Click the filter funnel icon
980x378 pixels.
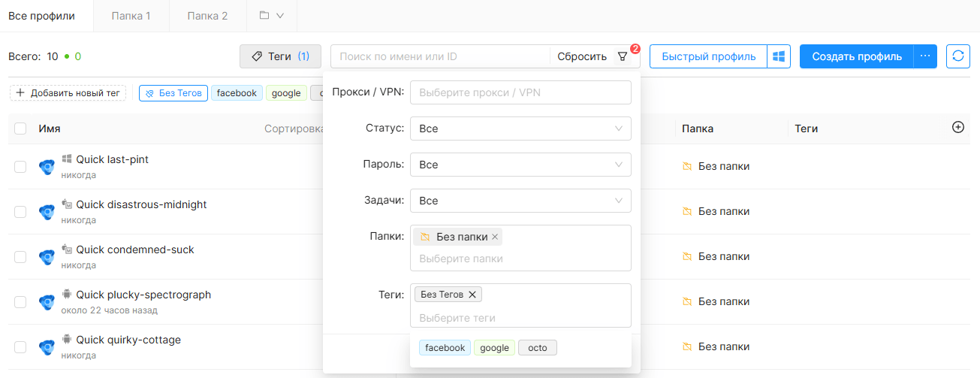click(622, 56)
